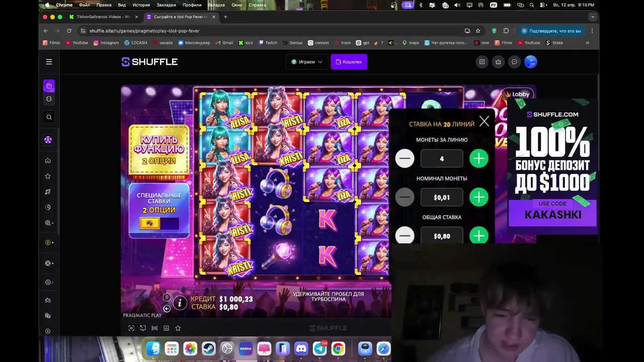
Task: Click the Shuffle logo
Action: click(149, 62)
